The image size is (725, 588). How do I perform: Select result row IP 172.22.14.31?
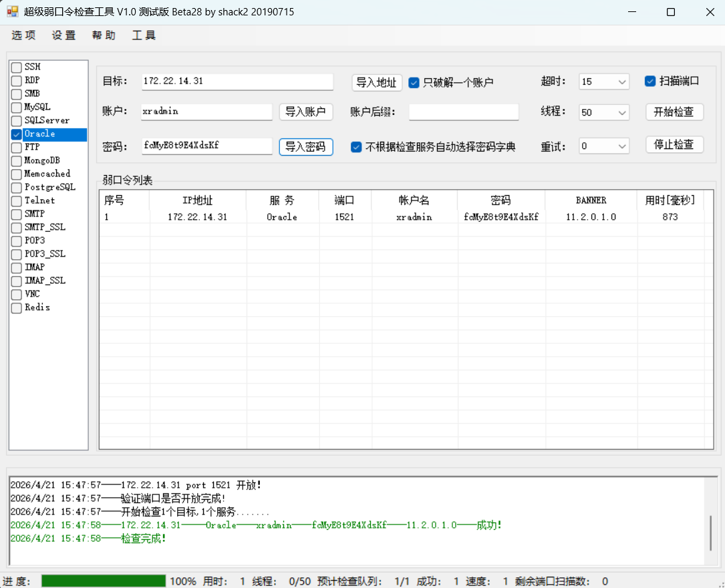(197, 216)
